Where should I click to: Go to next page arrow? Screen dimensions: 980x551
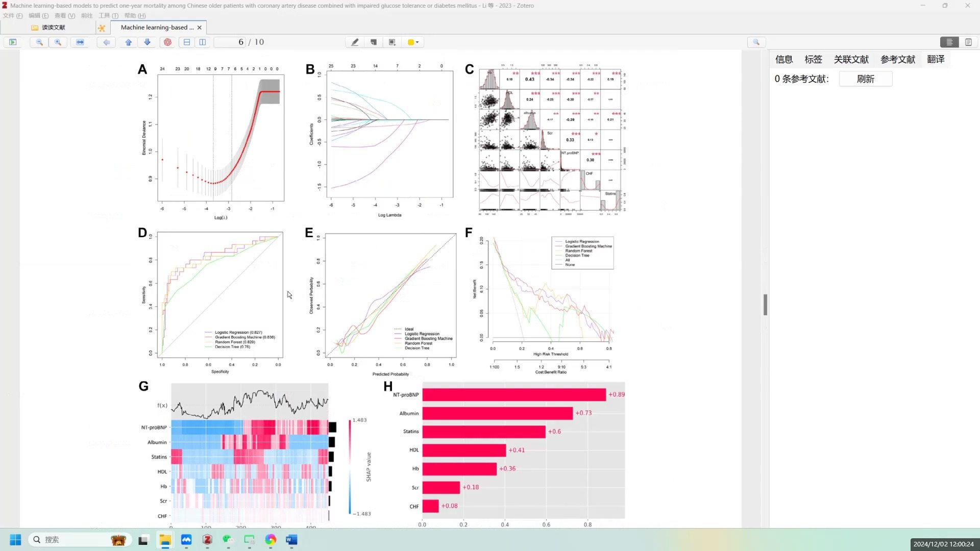point(148,42)
